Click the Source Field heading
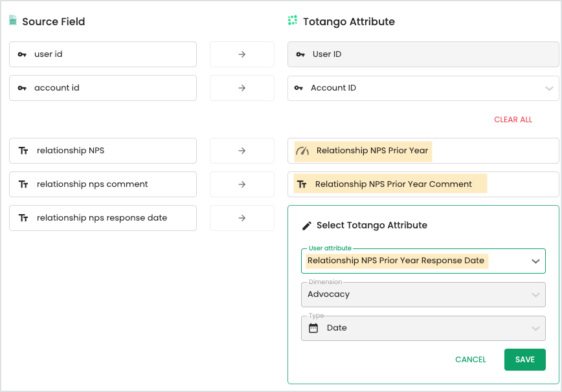Viewport: 562px width, 392px height. (53, 21)
